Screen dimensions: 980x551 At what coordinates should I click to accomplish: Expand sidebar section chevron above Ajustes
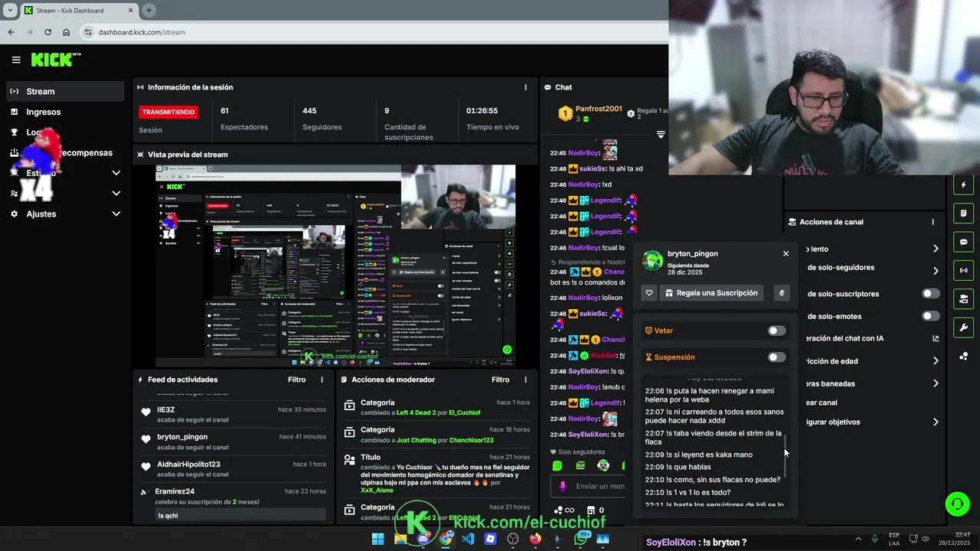point(116,194)
